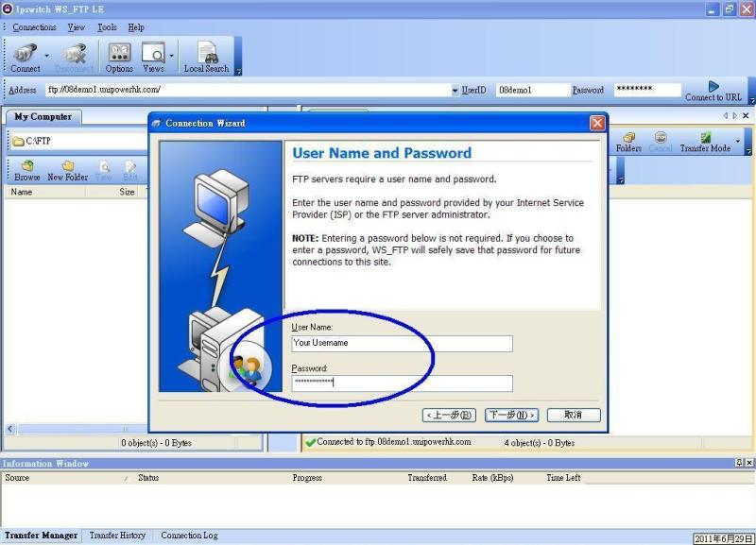This screenshot has height=545, width=756.
Task: Click the Address URL field
Action: point(249,90)
